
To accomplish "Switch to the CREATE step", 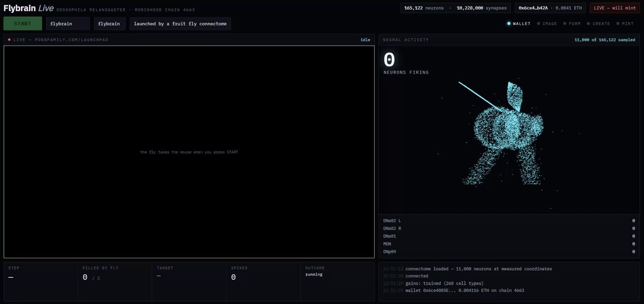I will click(598, 24).
